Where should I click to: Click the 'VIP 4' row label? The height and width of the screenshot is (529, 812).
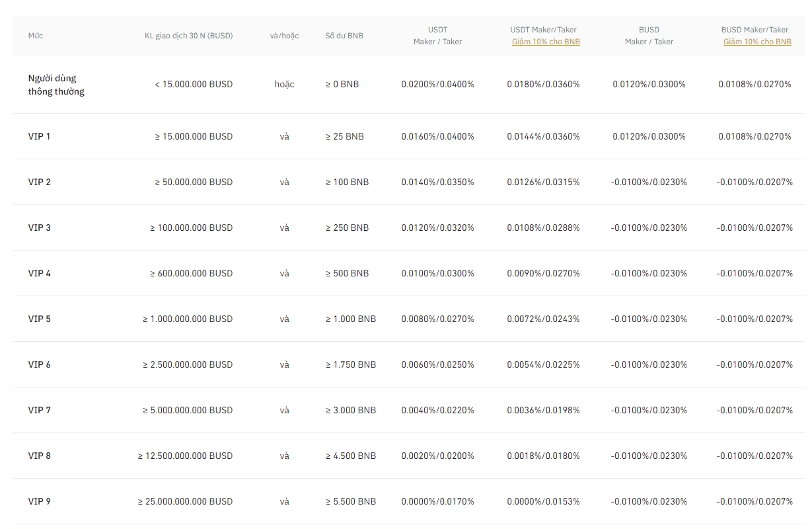(x=39, y=273)
